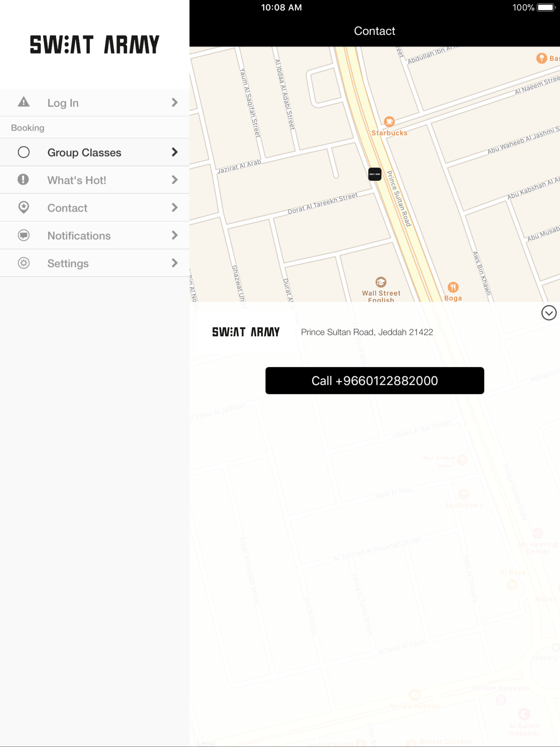Tap the Starbucks point of interest icon

[389, 121]
